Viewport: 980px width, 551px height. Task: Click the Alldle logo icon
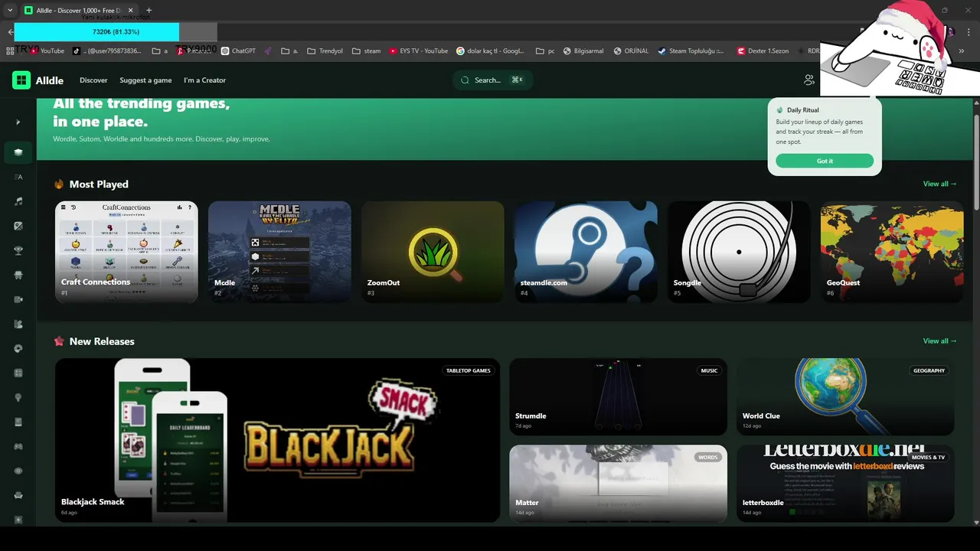[21, 80]
